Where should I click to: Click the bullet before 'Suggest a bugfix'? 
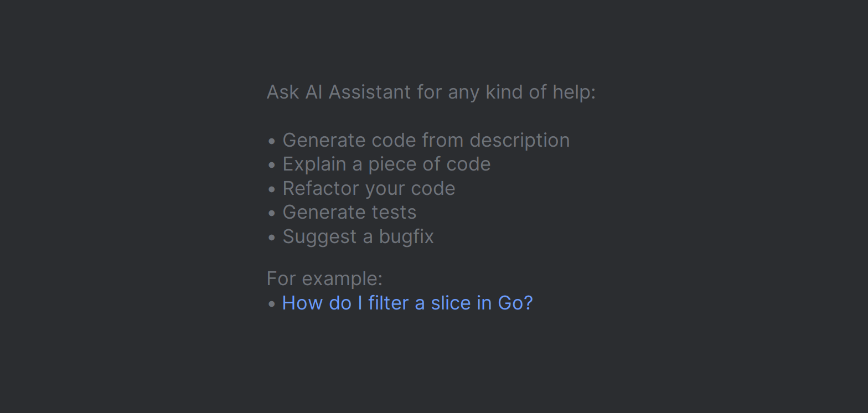click(x=271, y=238)
